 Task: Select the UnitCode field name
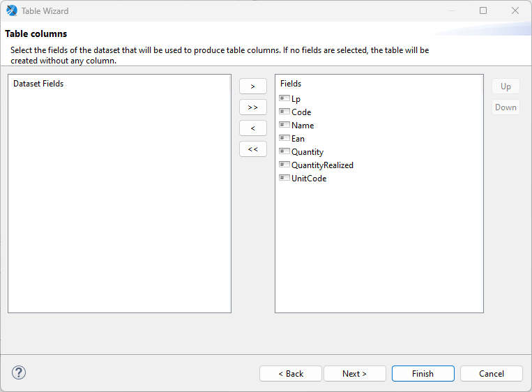coord(309,179)
